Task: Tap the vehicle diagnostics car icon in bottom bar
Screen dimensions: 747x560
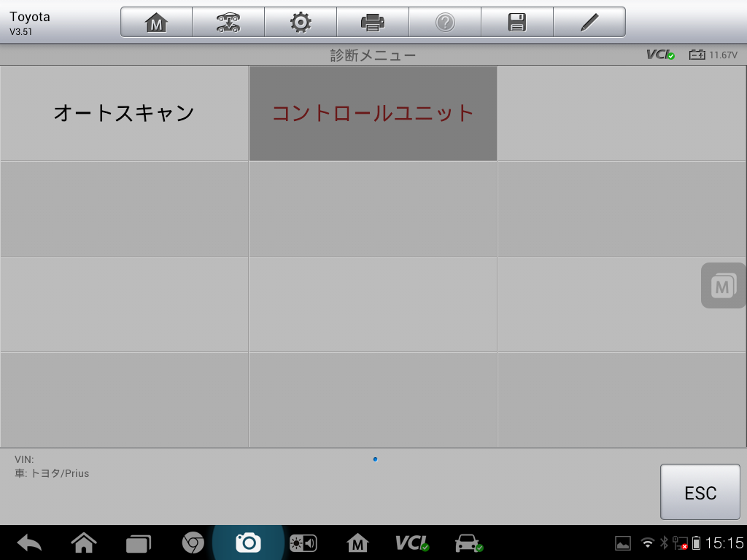Action: point(469,542)
